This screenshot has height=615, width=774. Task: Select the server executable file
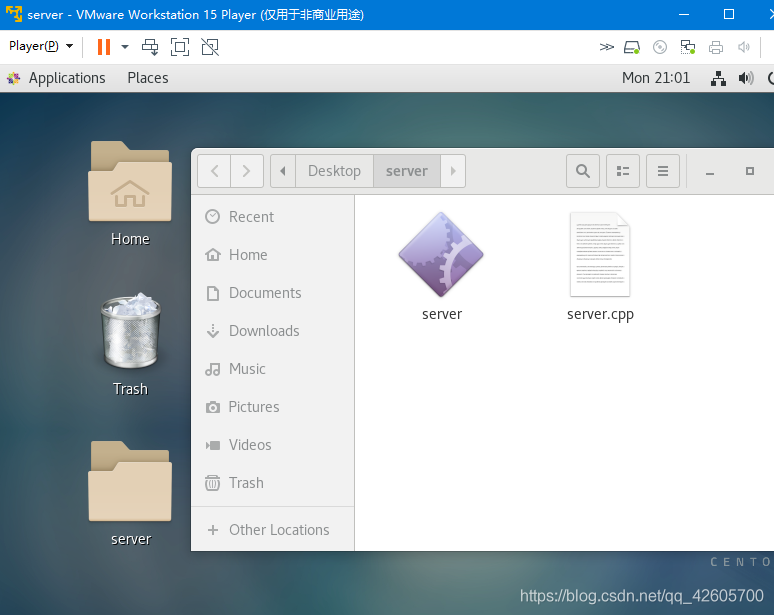441,267
